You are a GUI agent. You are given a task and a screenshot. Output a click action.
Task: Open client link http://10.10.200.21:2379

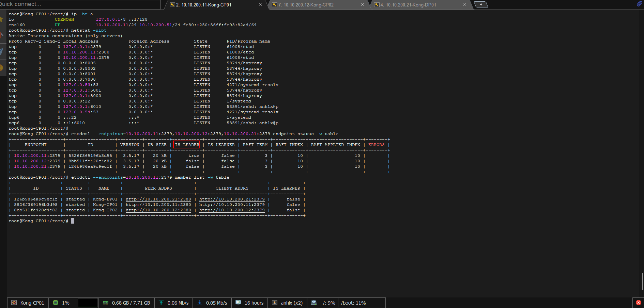point(232,199)
